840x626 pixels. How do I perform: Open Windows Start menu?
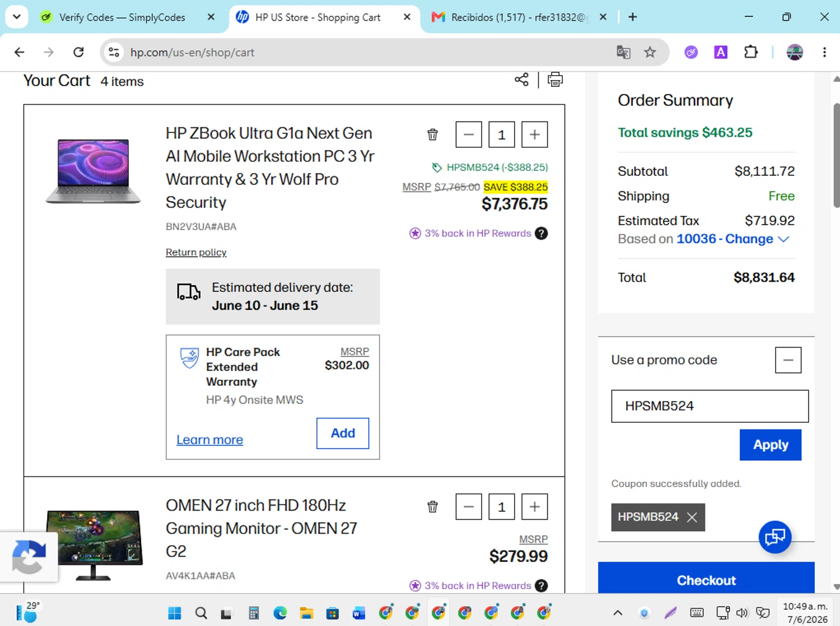pos(175,613)
